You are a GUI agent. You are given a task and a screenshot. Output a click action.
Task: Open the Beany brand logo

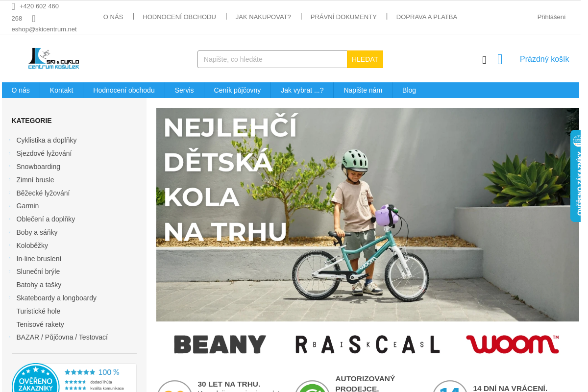click(220, 344)
